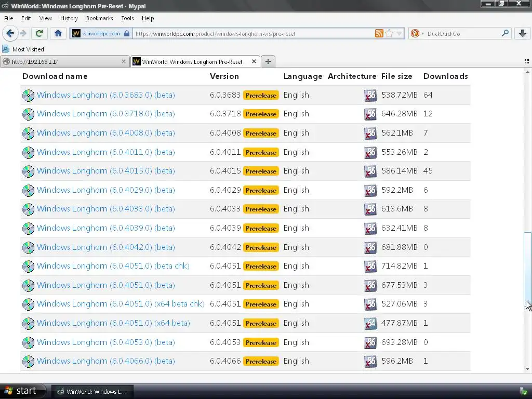Open a new tab with the plus button
The width and height of the screenshot is (532, 399).
268,61
